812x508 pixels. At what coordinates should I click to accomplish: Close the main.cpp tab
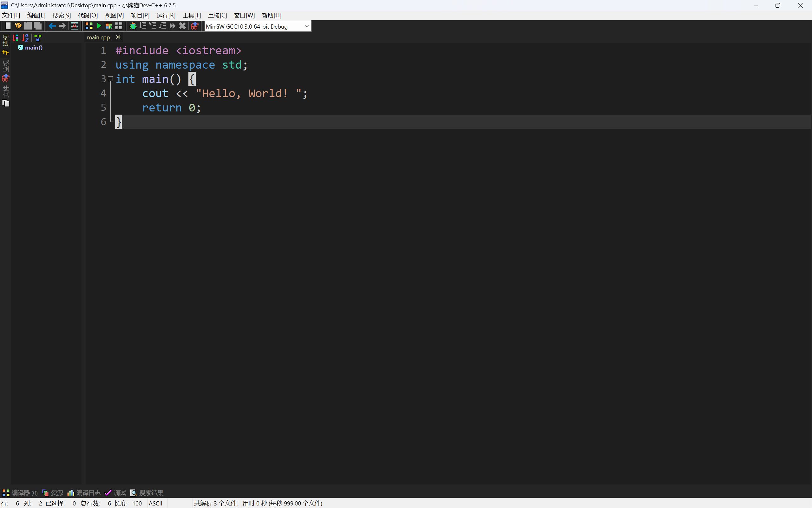pyautogui.click(x=118, y=37)
